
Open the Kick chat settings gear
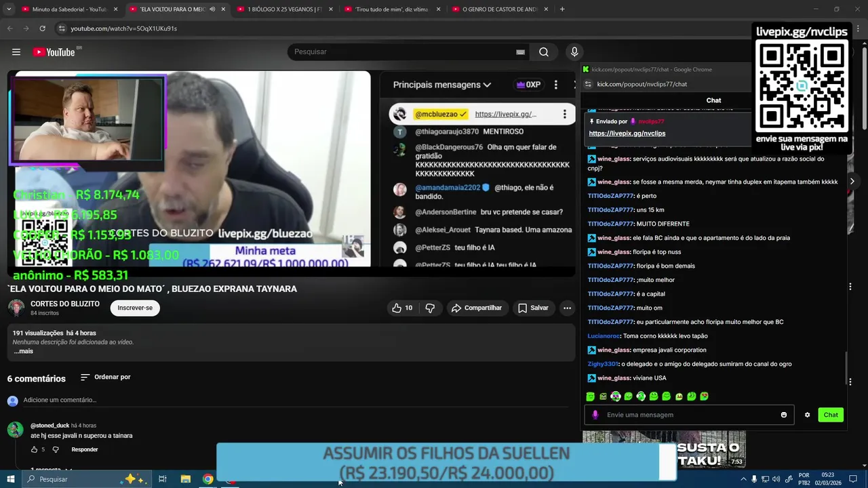click(x=807, y=415)
